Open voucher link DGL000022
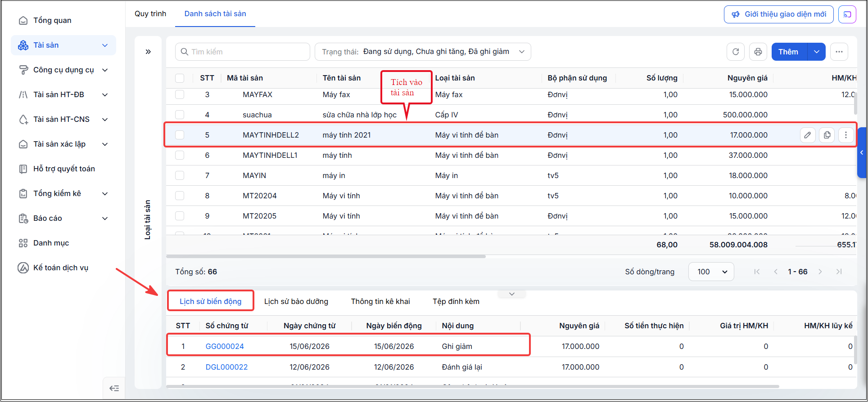The height and width of the screenshot is (402, 868). pos(226,367)
